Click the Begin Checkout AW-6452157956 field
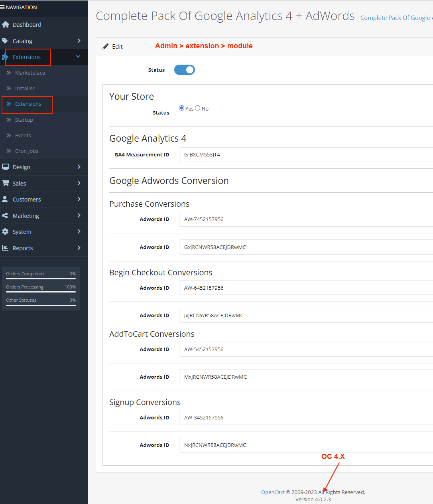433x504 pixels. 306,288
